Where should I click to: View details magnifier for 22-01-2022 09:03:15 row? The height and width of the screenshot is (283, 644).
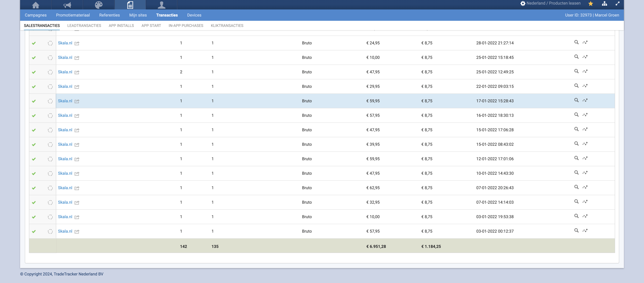coord(576,86)
